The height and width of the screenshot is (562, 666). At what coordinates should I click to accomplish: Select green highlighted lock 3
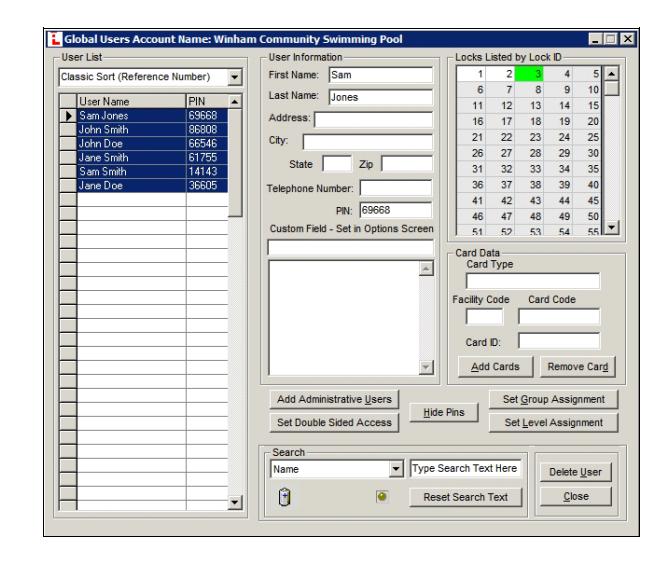(x=529, y=74)
